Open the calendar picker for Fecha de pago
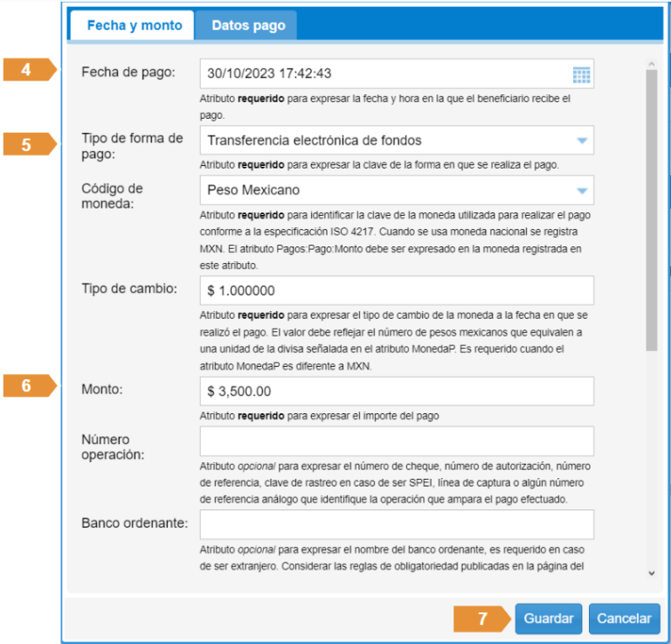The width and height of the screenshot is (671, 644). point(581,73)
